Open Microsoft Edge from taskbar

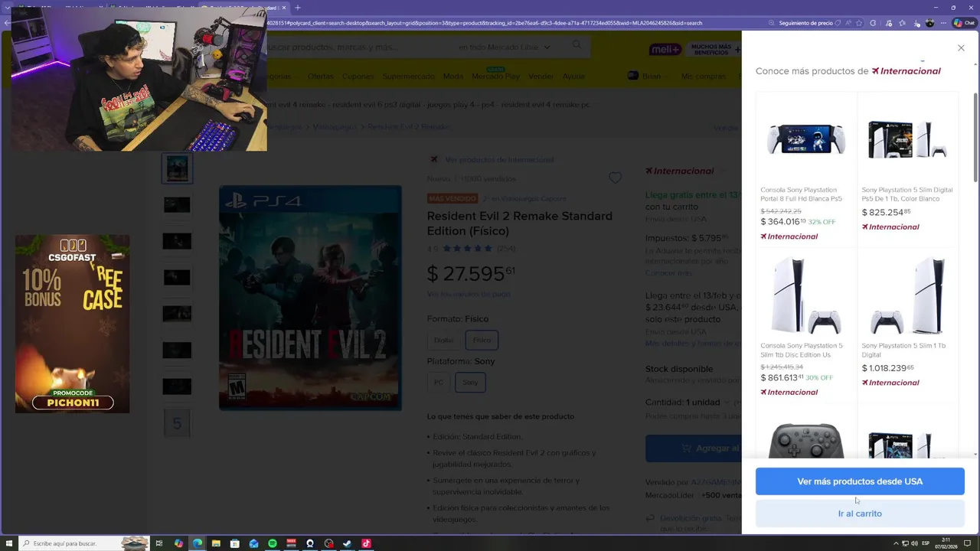(198, 543)
